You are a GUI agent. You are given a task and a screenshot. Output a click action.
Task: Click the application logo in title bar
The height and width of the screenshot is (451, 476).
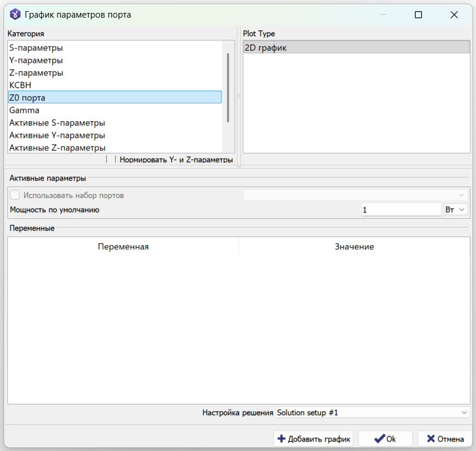pyautogui.click(x=15, y=14)
